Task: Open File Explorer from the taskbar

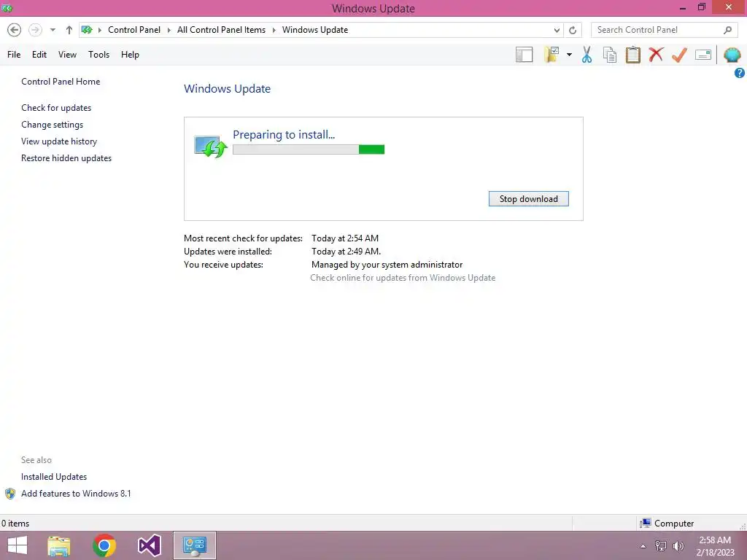Action: (58, 545)
